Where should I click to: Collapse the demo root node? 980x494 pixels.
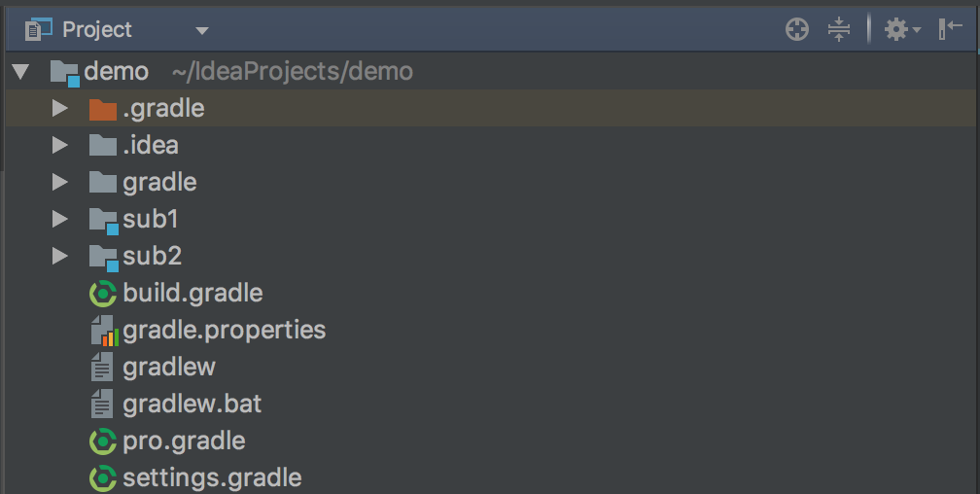click(20, 72)
